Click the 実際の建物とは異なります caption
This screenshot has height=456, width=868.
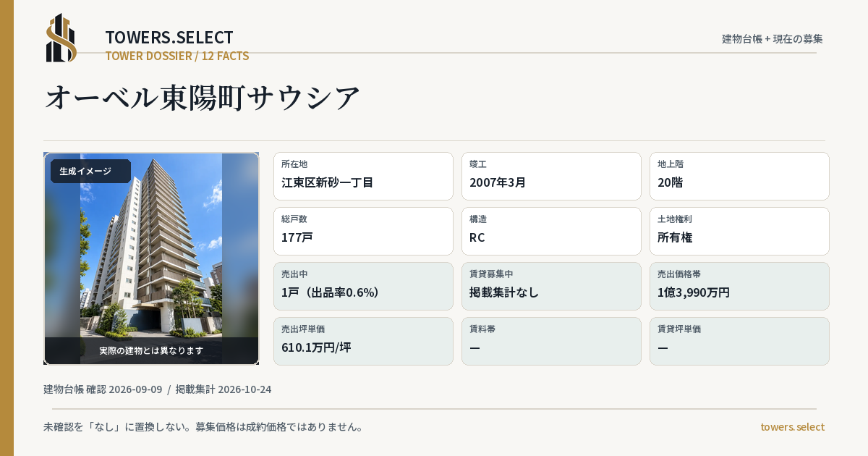[x=151, y=350]
